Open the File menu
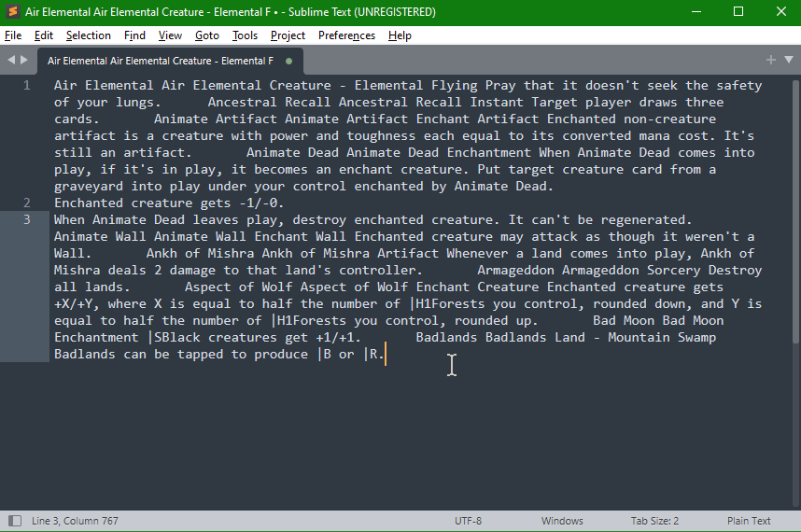The height and width of the screenshot is (532, 801). pyautogui.click(x=13, y=35)
